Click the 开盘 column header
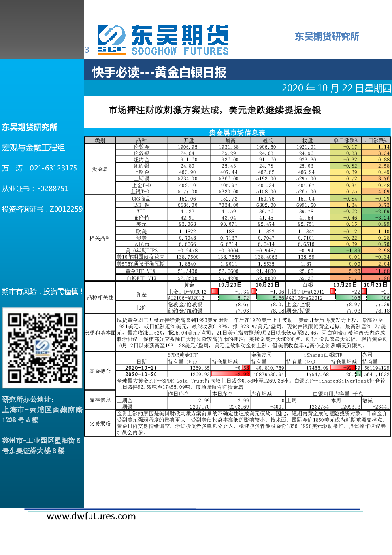Image resolution: width=392 pixels, height=555 pixels. tap(189, 140)
